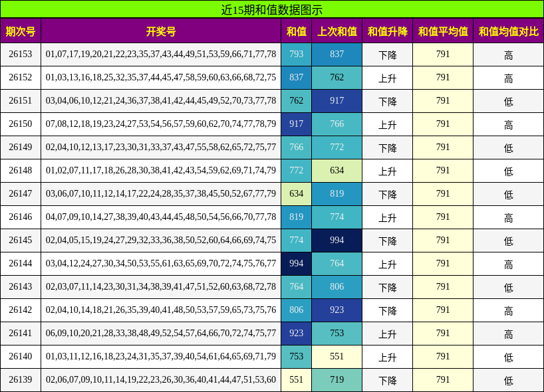Click draw numbers starting 01,03,11,12 in row 26140
544x392 pixels.
tap(161, 356)
